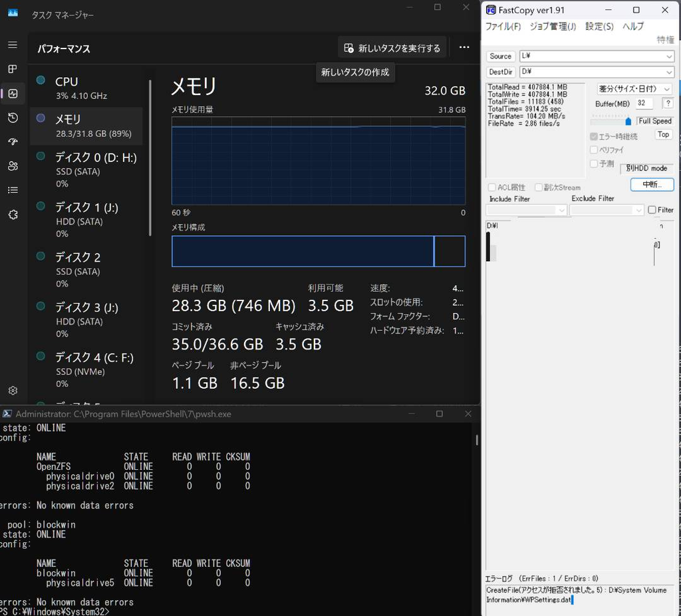Open FastCopy ヘルプ menu
The image size is (681, 616).
point(633,27)
